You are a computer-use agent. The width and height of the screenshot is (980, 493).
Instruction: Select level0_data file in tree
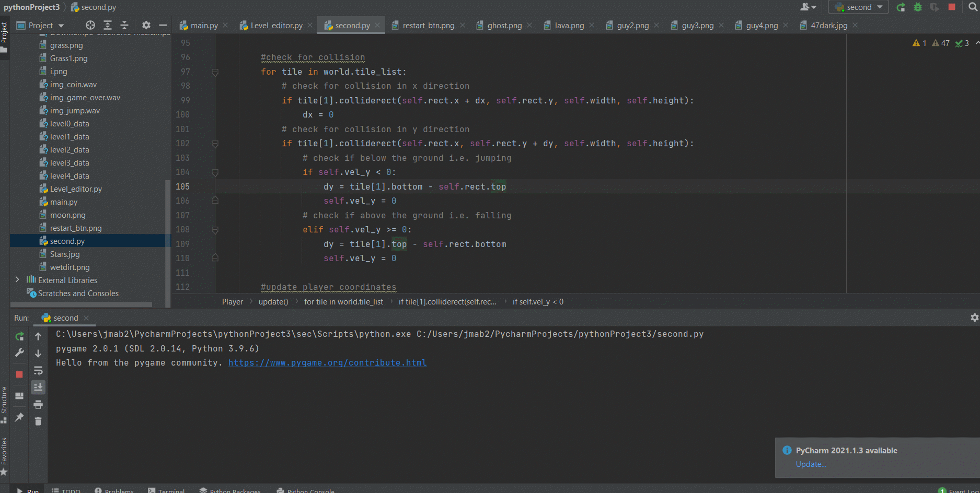click(x=70, y=124)
